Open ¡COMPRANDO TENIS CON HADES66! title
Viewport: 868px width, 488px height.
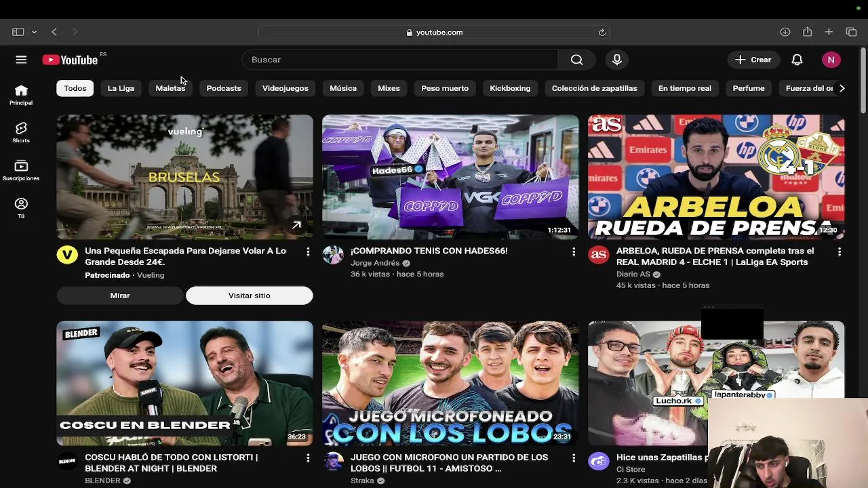click(429, 251)
